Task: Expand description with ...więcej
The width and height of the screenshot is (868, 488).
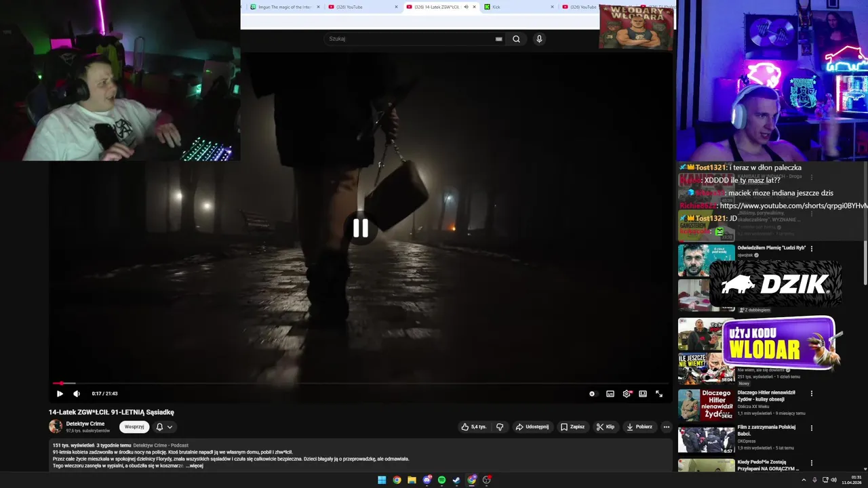Action: (195, 466)
